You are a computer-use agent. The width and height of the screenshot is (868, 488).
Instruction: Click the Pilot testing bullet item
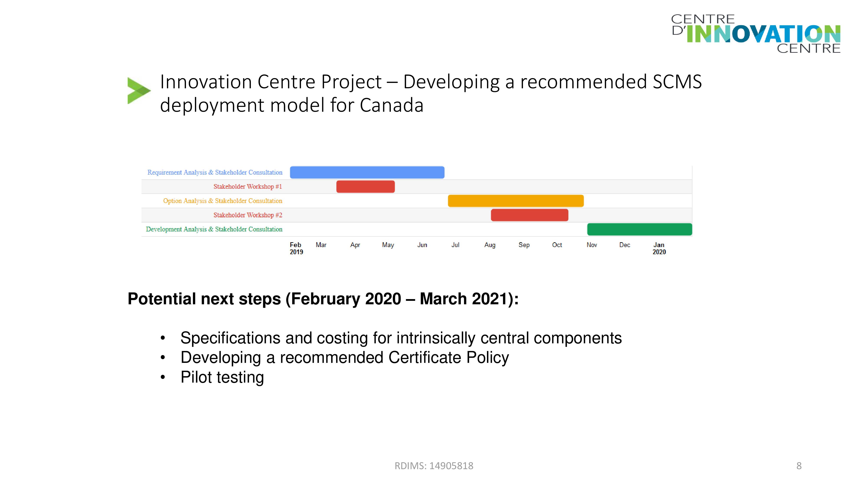tap(222, 377)
